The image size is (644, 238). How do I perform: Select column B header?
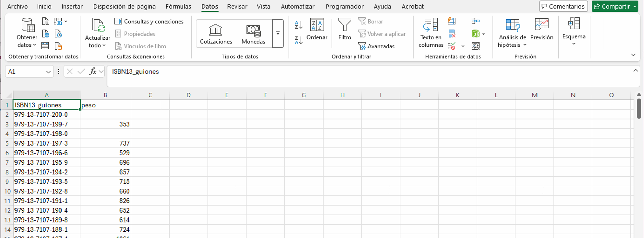[105, 95]
